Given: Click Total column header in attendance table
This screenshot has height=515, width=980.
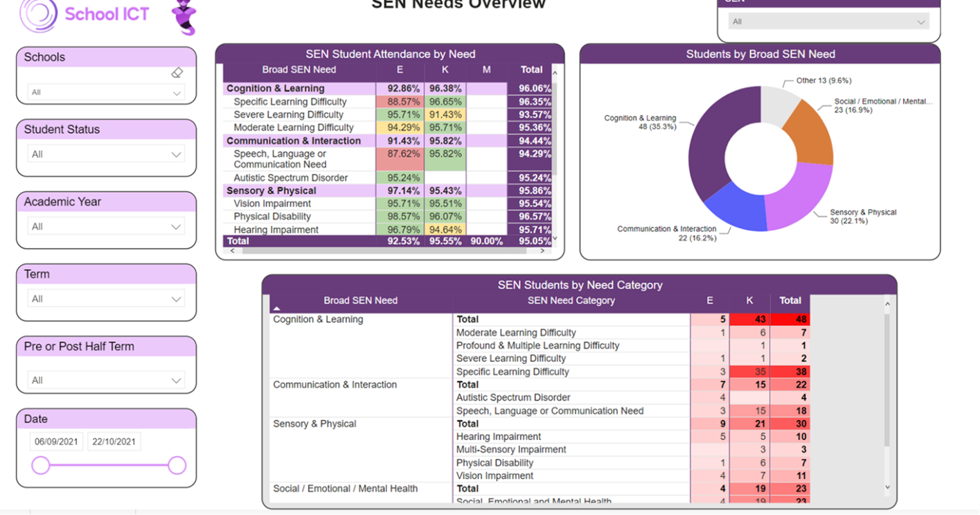Looking at the screenshot, I should (x=531, y=70).
